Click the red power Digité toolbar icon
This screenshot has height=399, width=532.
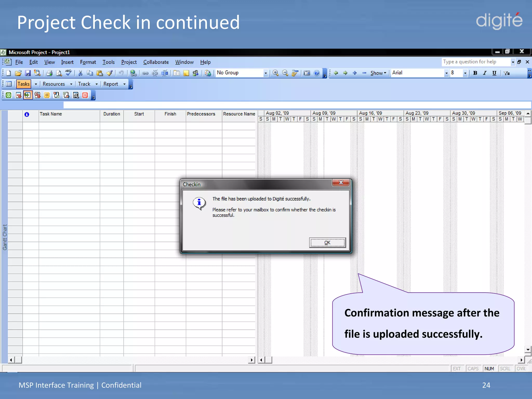[x=85, y=95]
